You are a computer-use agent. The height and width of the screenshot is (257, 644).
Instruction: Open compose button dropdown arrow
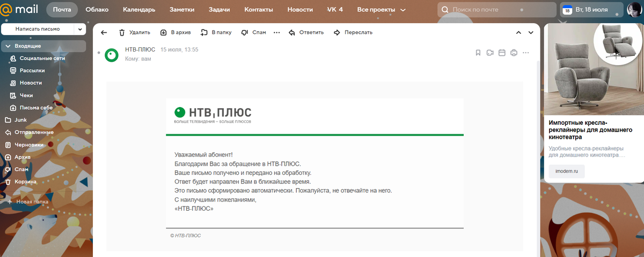[x=80, y=29]
